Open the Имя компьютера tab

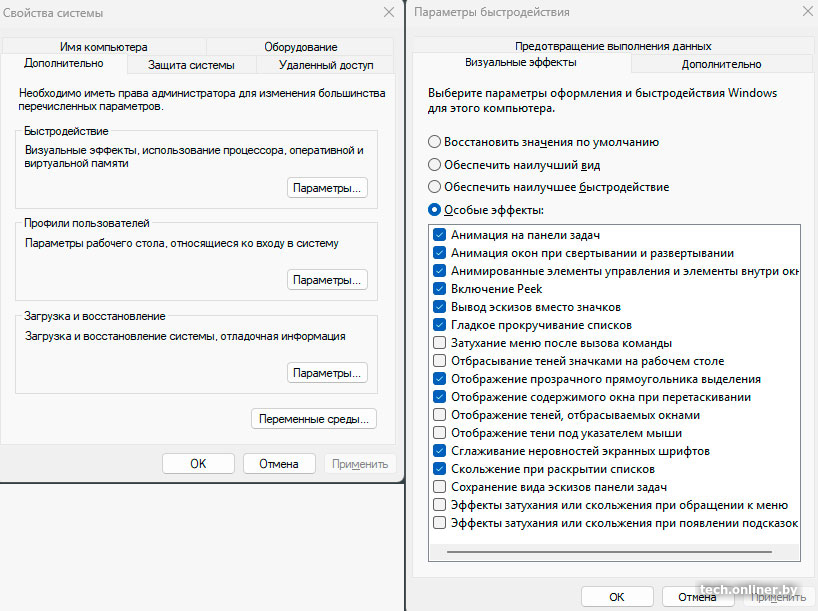point(103,46)
